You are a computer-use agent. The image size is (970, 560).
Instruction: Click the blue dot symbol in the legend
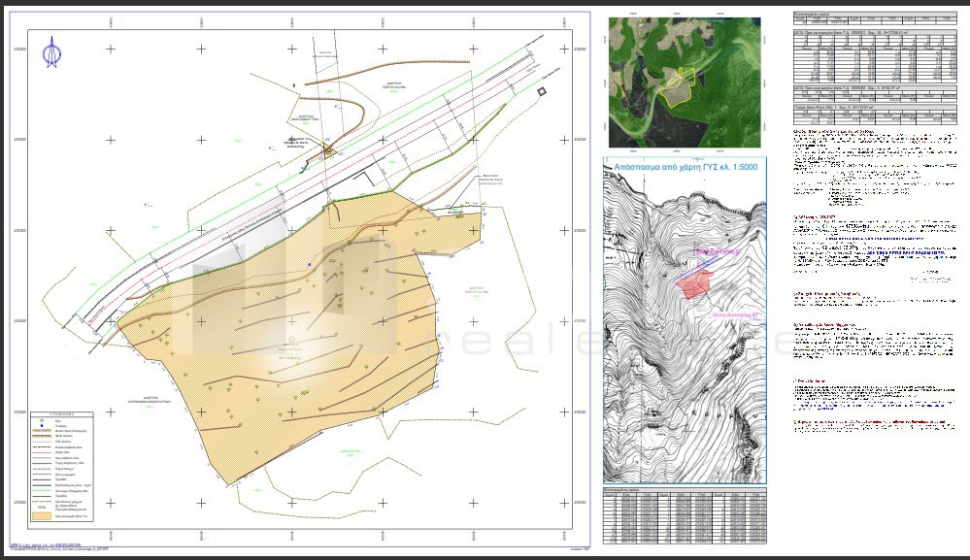point(42,426)
